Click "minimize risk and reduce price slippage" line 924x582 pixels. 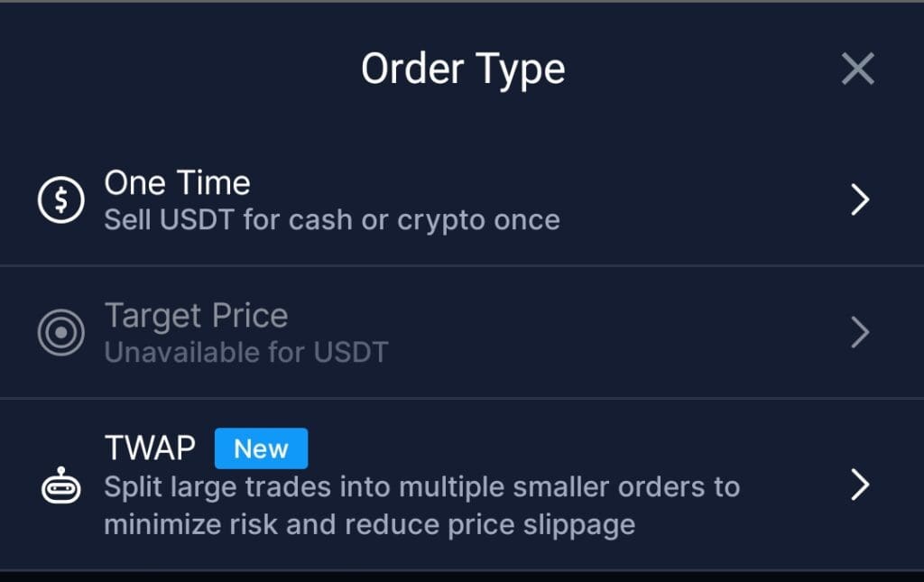pyautogui.click(x=369, y=523)
